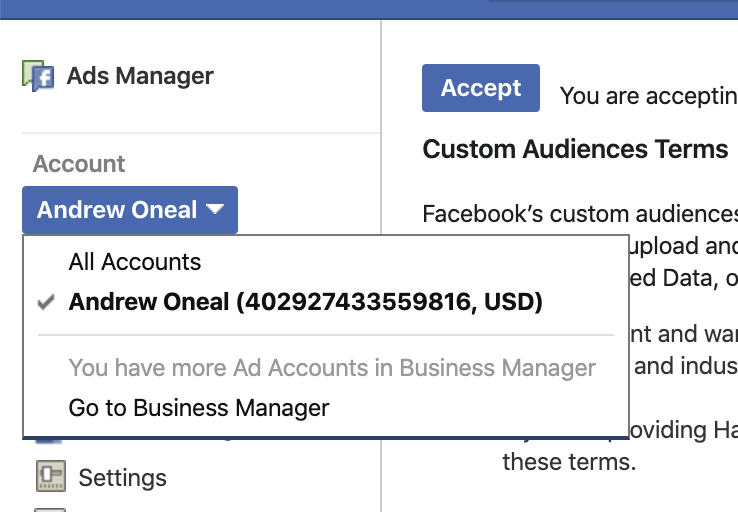This screenshot has width=738, height=512.
Task: Collapse the Andrew Oneal account selector
Action: click(x=130, y=210)
